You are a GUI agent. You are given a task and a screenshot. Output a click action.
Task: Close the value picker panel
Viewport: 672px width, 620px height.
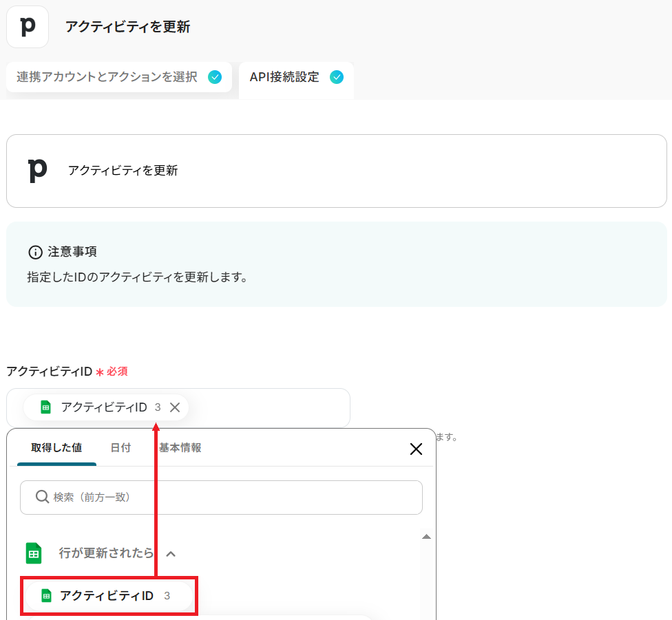416,449
